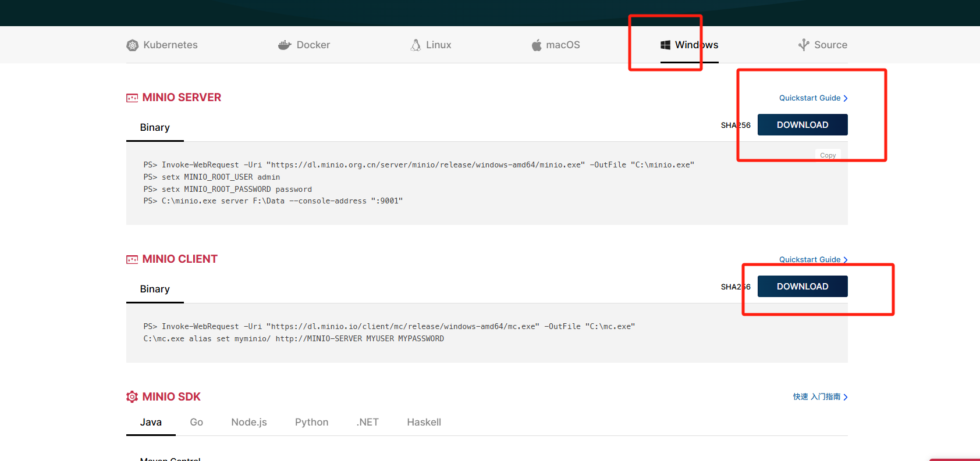The width and height of the screenshot is (980, 461).
Task: Download the MinIO Client binary
Action: tap(803, 286)
